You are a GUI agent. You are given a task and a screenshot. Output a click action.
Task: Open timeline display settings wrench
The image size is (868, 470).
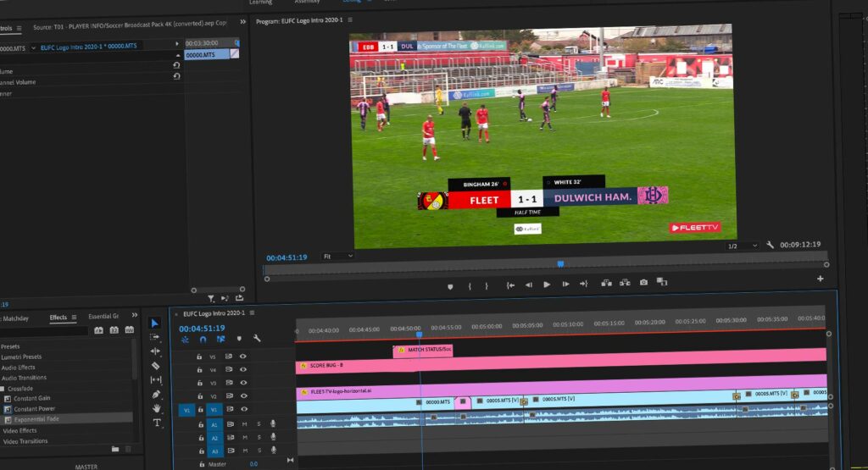pyautogui.click(x=257, y=340)
